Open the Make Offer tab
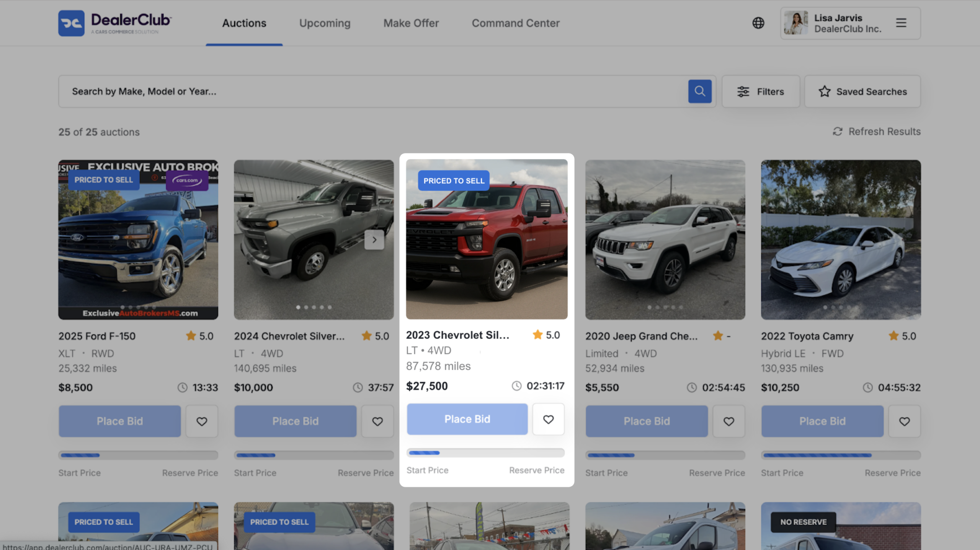The height and width of the screenshot is (550, 980). pos(411,23)
